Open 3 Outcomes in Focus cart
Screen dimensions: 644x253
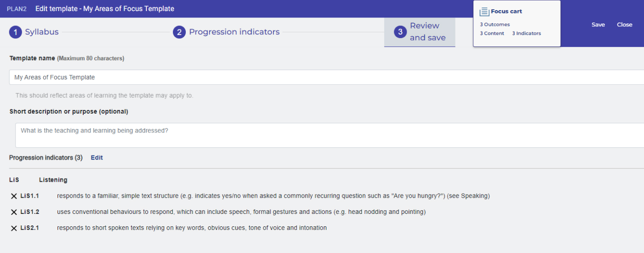[x=495, y=25]
